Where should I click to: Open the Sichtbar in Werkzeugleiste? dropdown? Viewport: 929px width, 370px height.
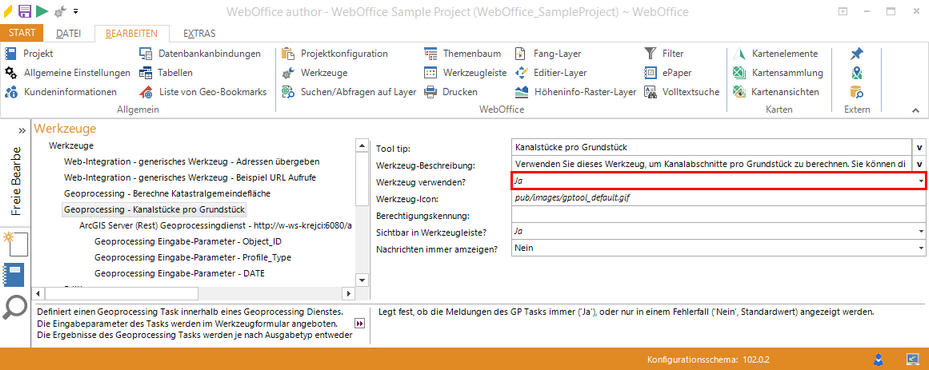click(x=921, y=231)
